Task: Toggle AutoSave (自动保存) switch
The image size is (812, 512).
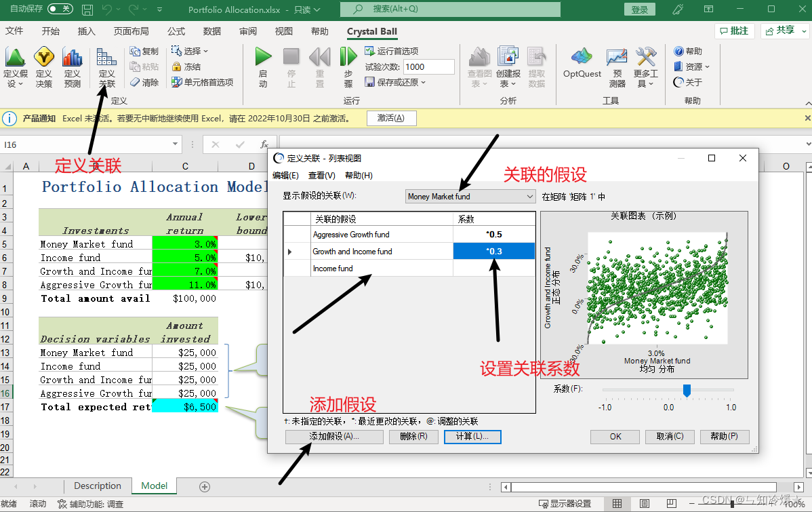Action: [60, 9]
